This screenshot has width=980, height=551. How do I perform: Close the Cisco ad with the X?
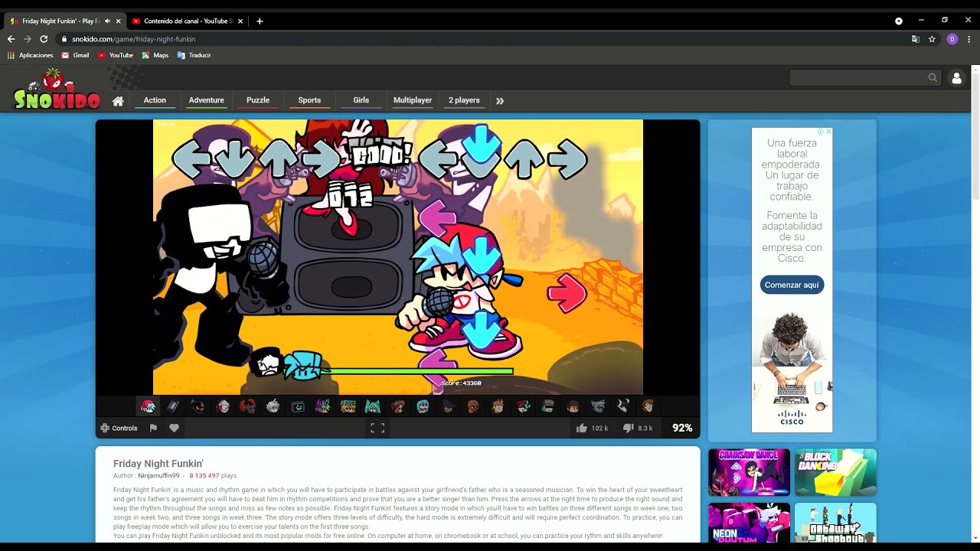[x=828, y=132]
